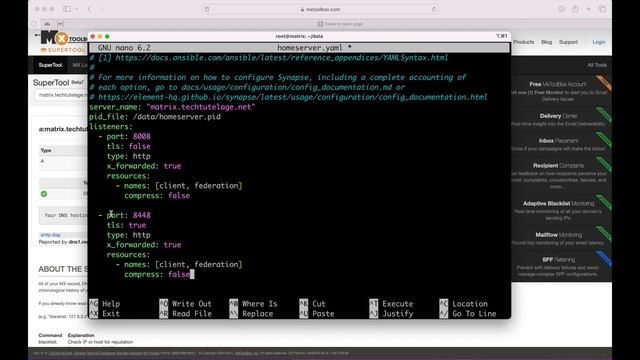
Task: Click terminal title root@matrix: ~/data
Action: point(299,36)
